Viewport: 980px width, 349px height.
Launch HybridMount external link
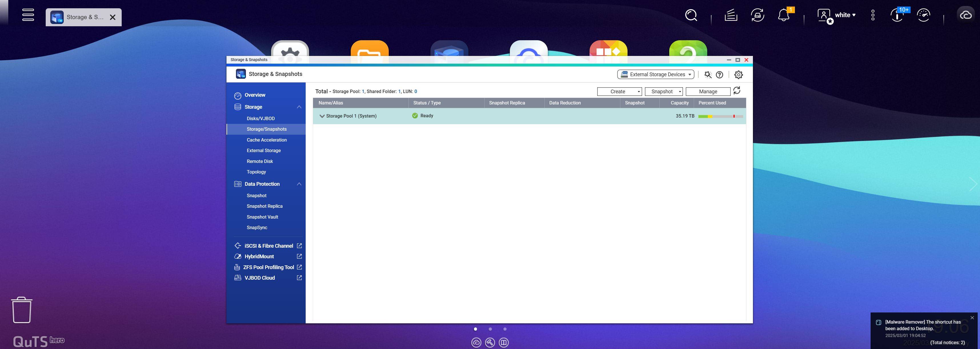[x=268, y=257]
